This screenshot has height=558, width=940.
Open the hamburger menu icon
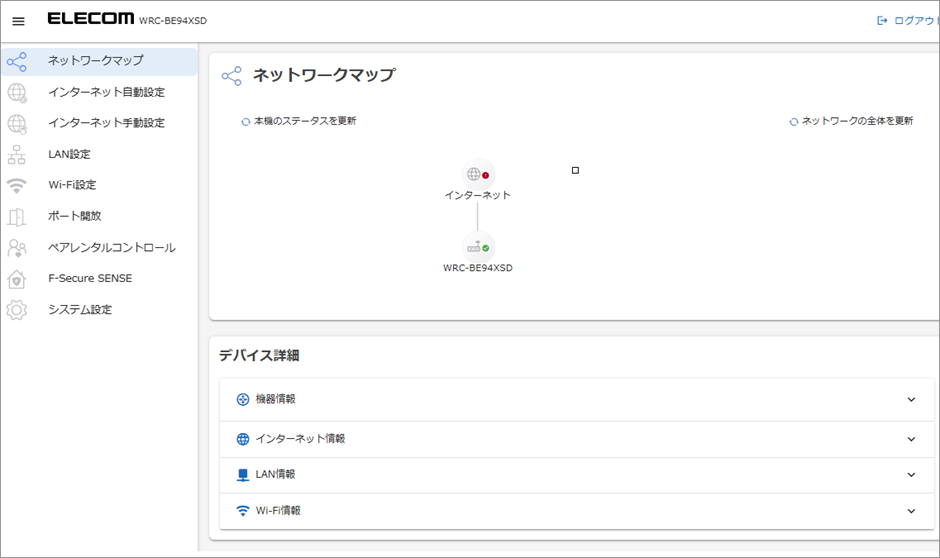[18, 21]
